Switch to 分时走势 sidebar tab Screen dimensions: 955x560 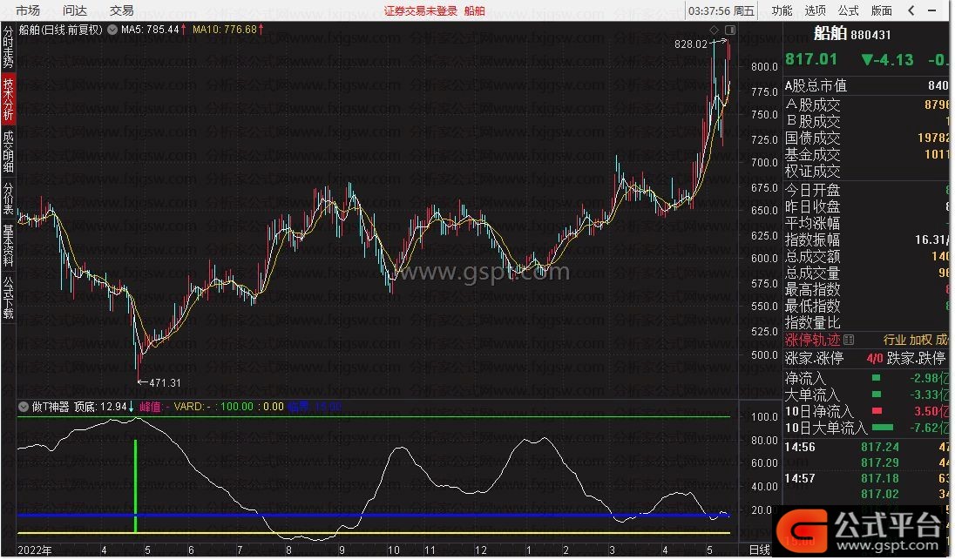pyautogui.click(x=8, y=46)
